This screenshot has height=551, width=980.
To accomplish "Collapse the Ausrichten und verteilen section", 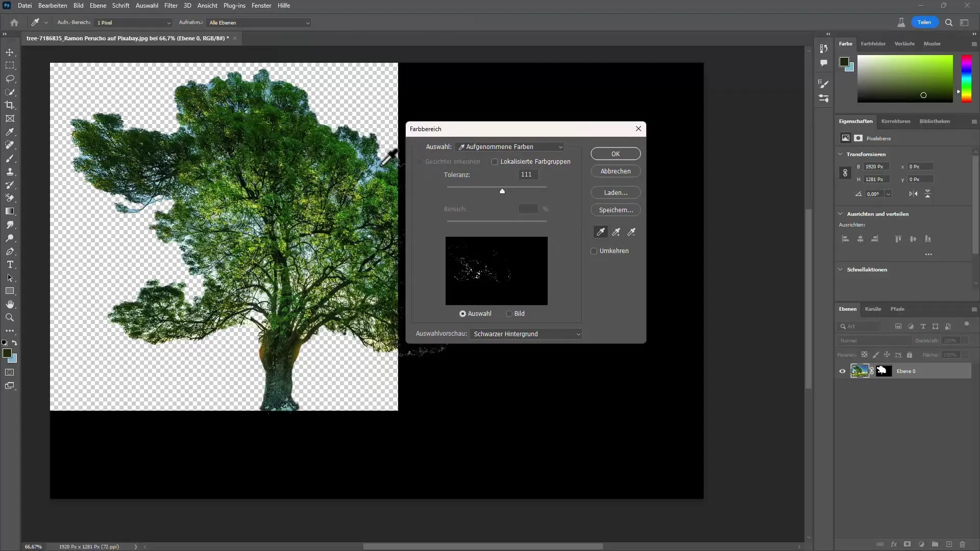I will point(841,214).
